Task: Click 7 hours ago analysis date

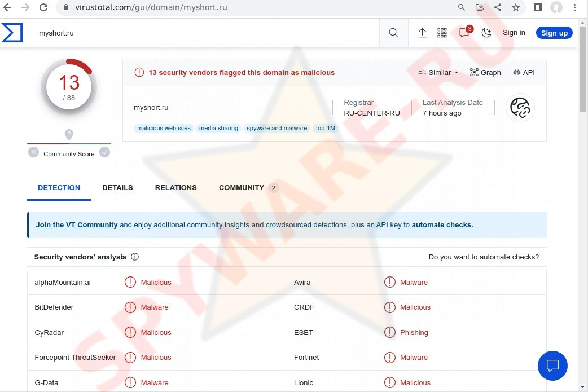Action: [x=442, y=113]
